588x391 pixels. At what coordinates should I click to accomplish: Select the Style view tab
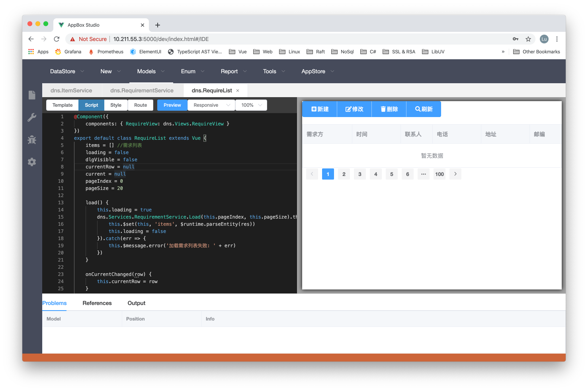(116, 105)
